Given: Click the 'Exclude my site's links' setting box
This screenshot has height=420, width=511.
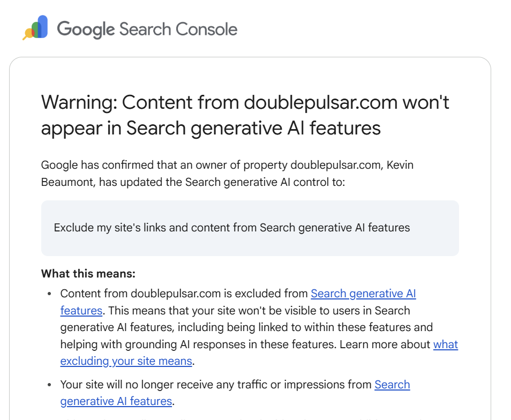Looking at the screenshot, I should click(250, 228).
